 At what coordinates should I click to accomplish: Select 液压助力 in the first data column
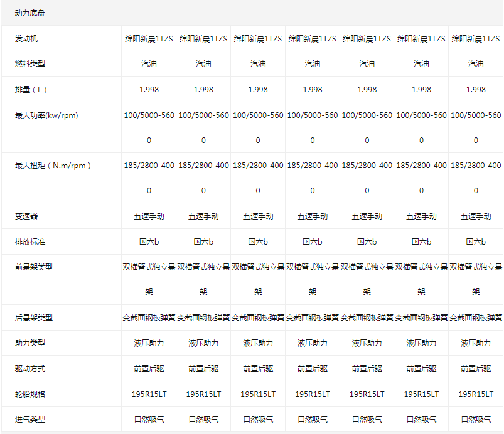[x=149, y=343]
